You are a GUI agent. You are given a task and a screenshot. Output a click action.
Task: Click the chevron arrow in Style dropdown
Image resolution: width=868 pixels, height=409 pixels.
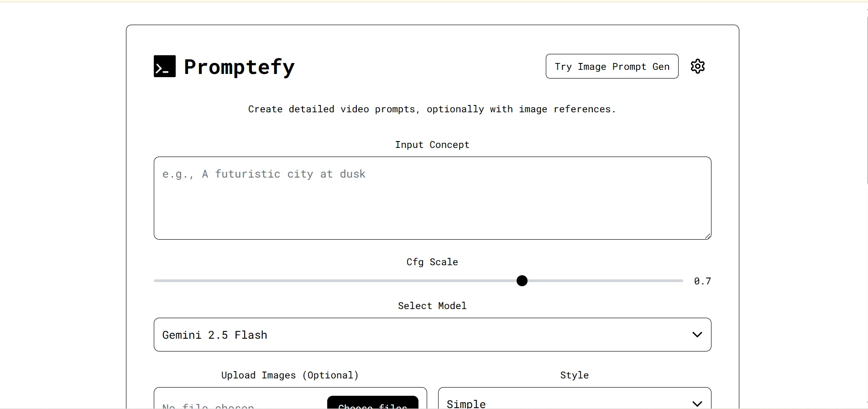pyautogui.click(x=697, y=404)
